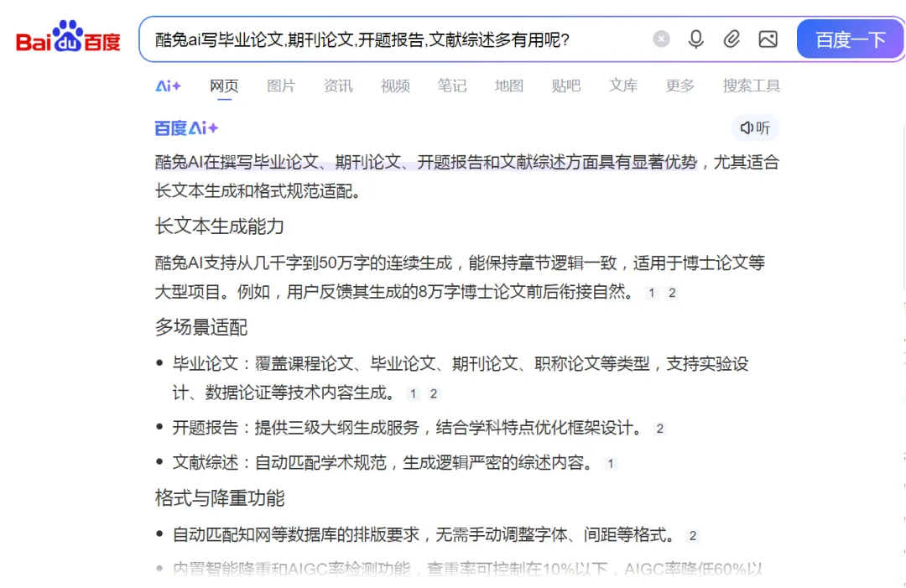Image resolution: width=906 pixels, height=588 pixels.
Task: Open citation 1 after 8万字博士论文 sentence
Action: pyautogui.click(x=651, y=293)
